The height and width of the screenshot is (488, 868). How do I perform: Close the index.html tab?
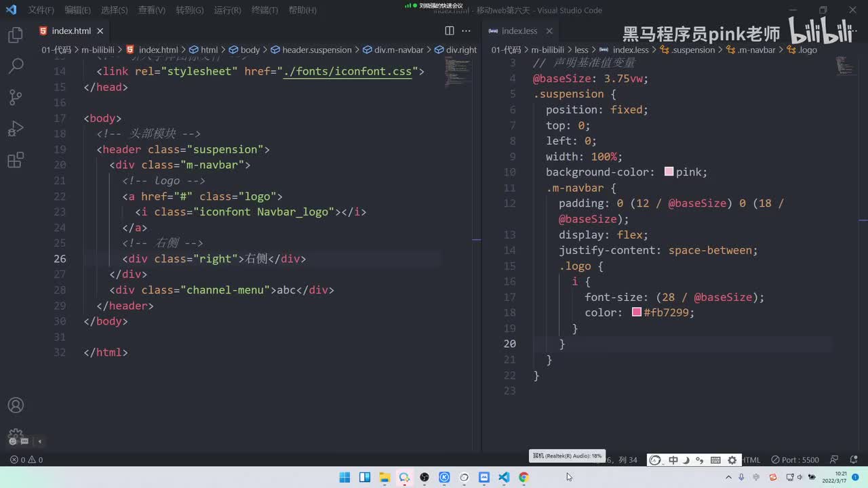pyautogui.click(x=100, y=31)
